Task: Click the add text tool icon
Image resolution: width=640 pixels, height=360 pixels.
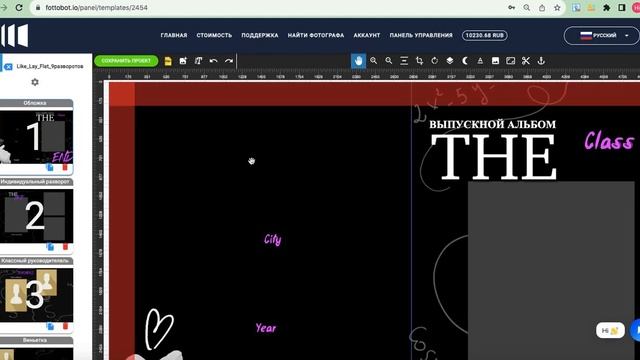Action: [x=198, y=61]
